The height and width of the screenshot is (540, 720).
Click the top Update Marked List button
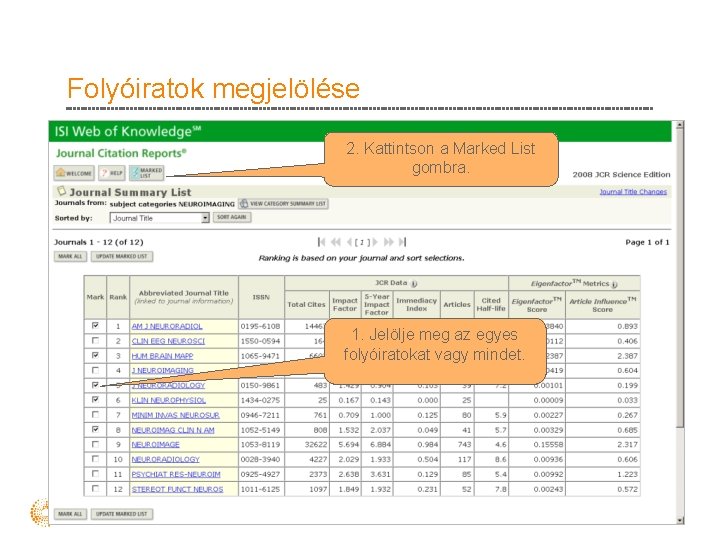coord(122,256)
